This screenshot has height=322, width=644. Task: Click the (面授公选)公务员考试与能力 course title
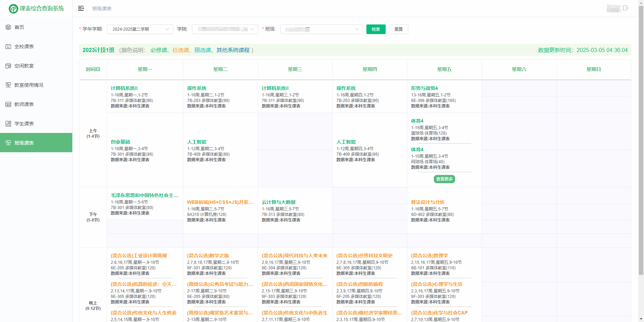click(x=220, y=284)
